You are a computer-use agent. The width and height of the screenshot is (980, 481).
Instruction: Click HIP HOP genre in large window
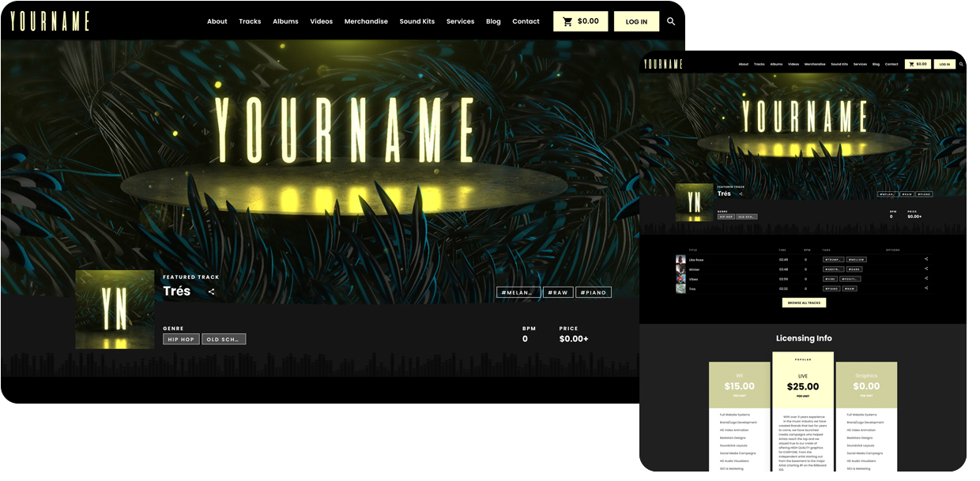pos(181,339)
